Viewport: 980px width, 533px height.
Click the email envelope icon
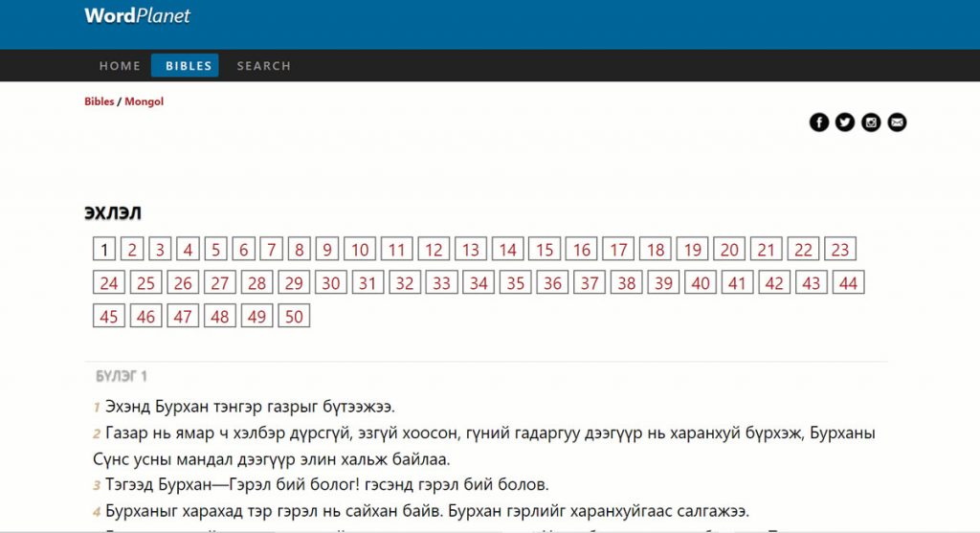(897, 122)
